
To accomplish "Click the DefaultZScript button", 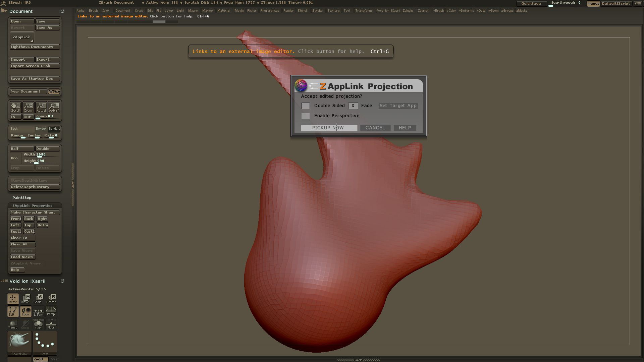I will pyautogui.click(x=616, y=3).
